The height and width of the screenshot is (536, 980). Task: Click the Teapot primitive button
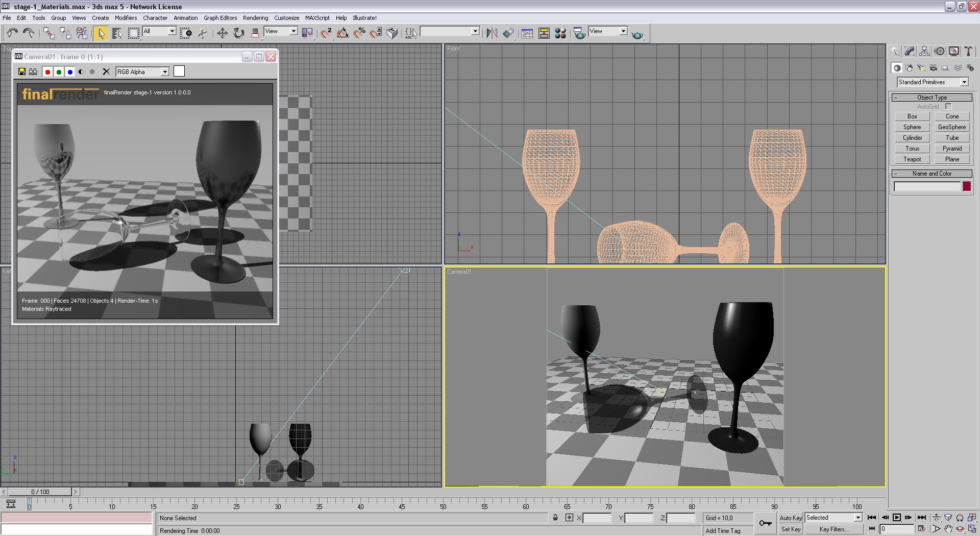[912, 159]
